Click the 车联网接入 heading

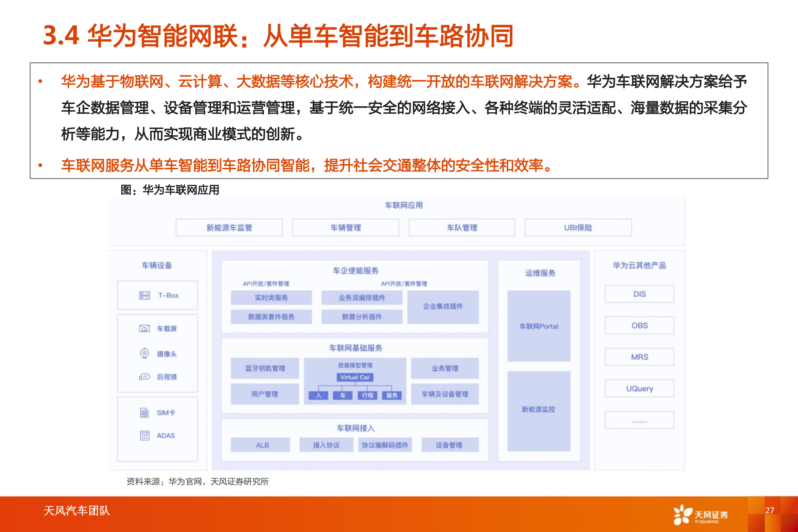pos(355,428)
